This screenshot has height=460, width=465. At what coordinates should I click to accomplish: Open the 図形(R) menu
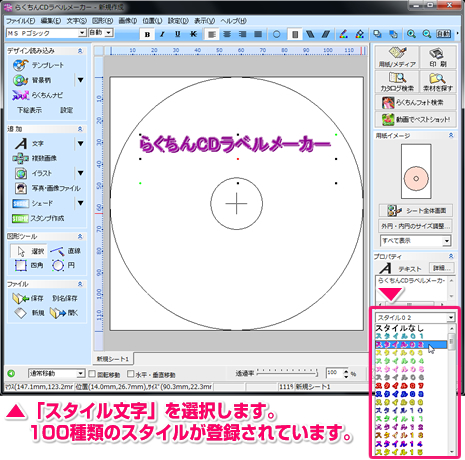point(102,21)
